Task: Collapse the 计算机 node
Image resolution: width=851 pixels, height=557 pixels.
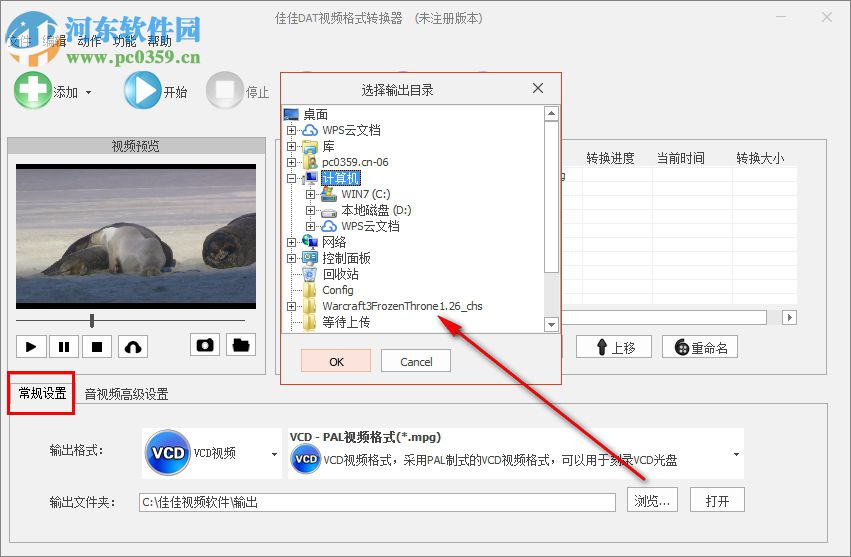Action: coord(291,178)
